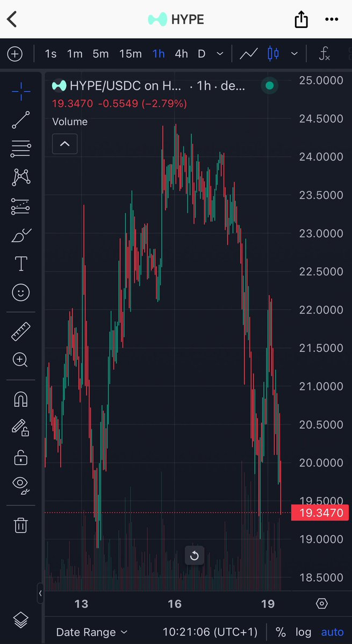The image size is (352, 644).
Task: Toggle percent scale mode
Action: point(281,632)
